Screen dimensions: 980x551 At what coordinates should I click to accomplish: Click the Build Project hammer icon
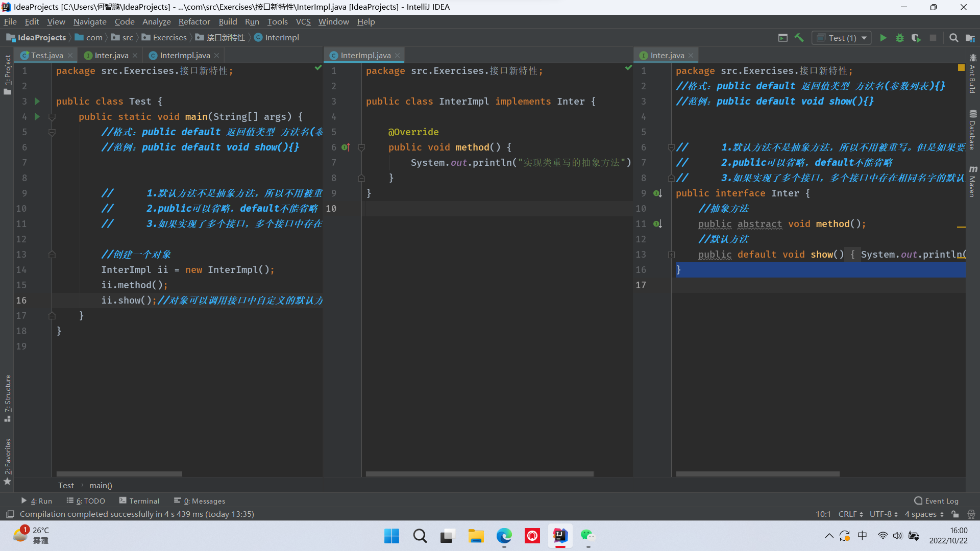tap(799, 38)
